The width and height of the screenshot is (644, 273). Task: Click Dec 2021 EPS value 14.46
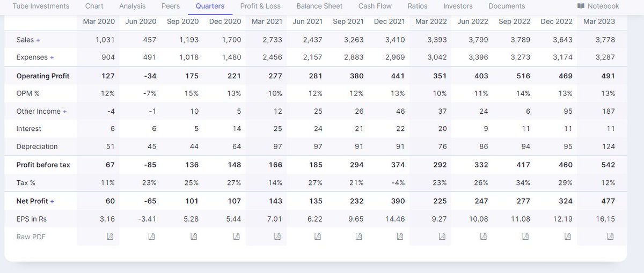click(x=396, y=219)
